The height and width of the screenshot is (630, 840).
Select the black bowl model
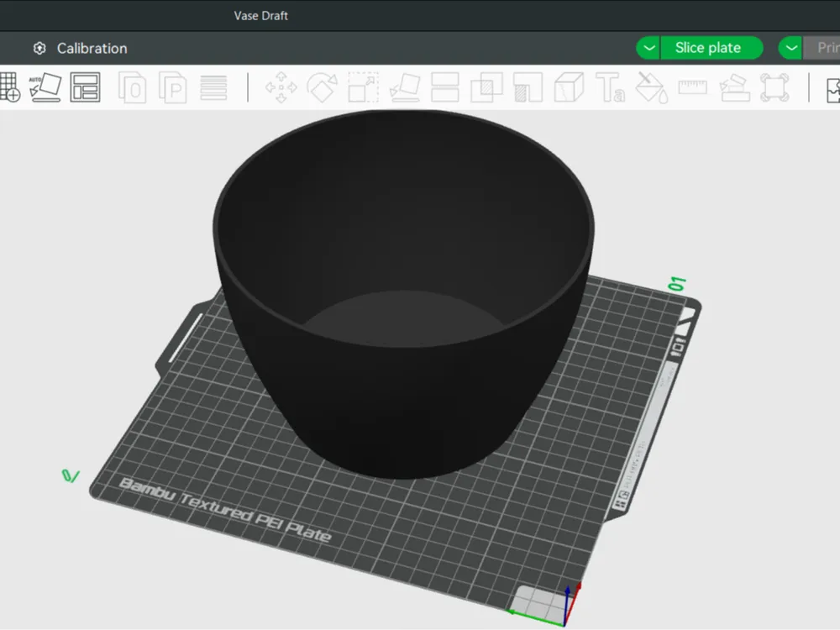pos(403,293)
